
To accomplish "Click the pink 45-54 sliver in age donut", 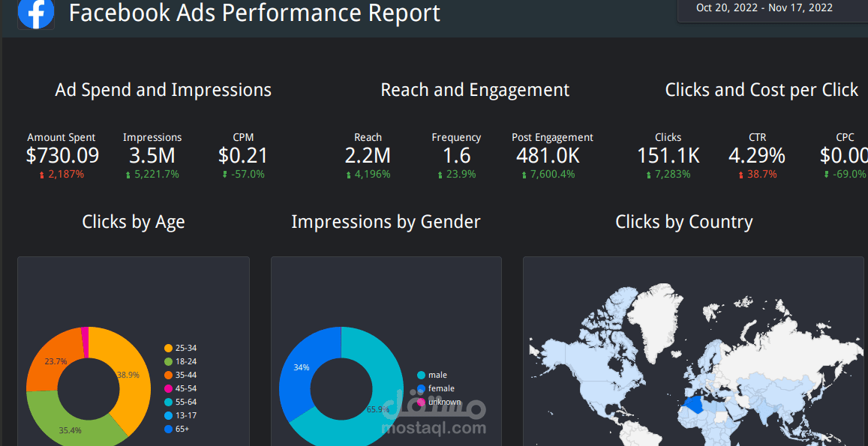I will click(x=86, y=342).
